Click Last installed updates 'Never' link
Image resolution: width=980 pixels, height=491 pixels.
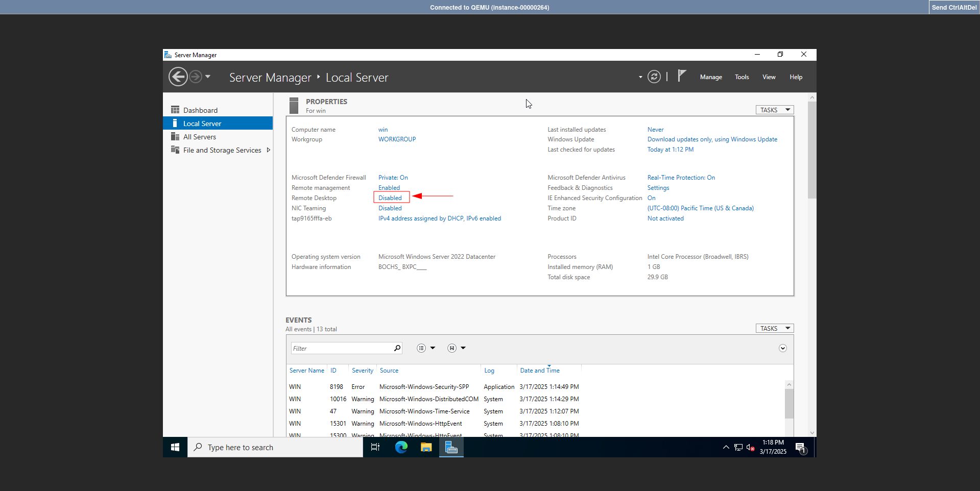click(656, 130)
